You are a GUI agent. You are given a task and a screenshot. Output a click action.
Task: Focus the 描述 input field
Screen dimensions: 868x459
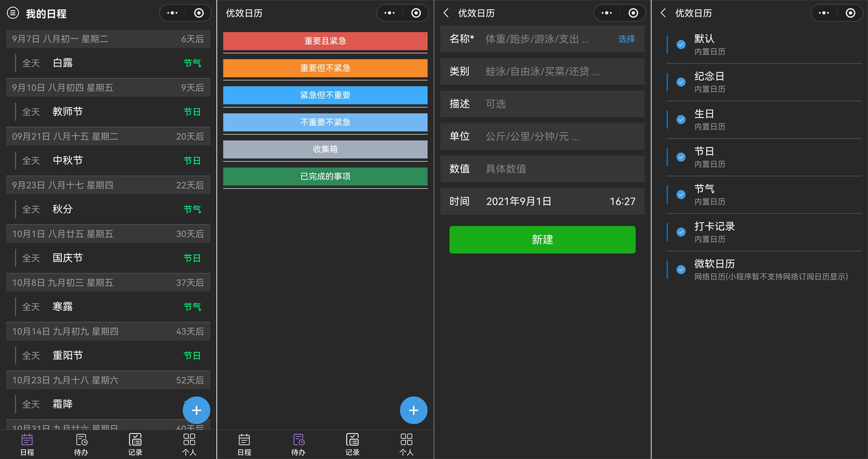(x=542, y=104)
